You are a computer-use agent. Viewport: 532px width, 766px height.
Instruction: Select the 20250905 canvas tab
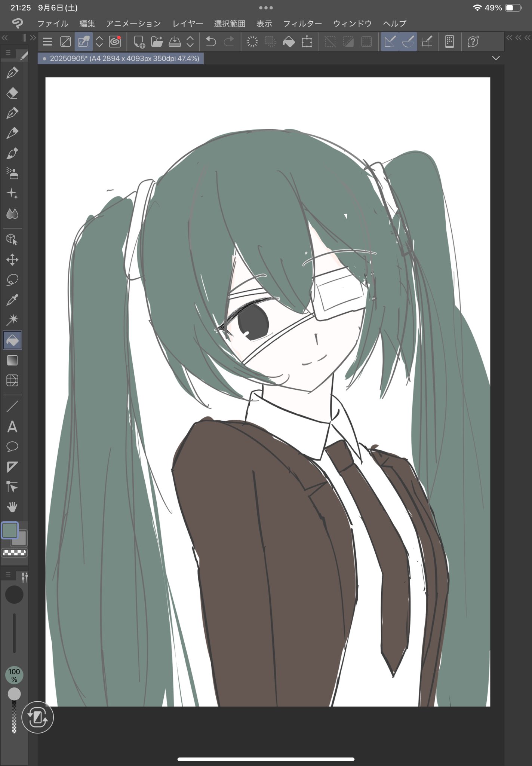tap(121, 58)
